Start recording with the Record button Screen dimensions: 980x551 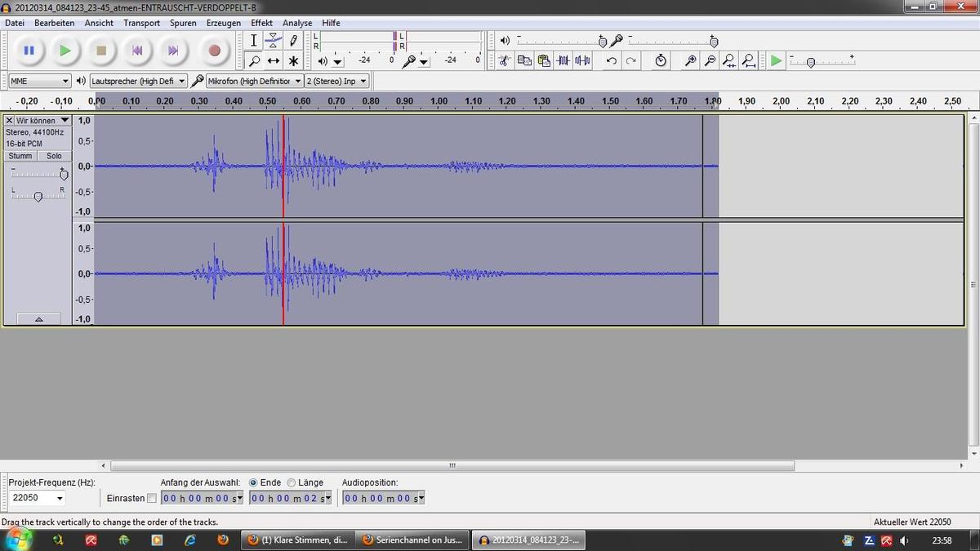(214, 51)
